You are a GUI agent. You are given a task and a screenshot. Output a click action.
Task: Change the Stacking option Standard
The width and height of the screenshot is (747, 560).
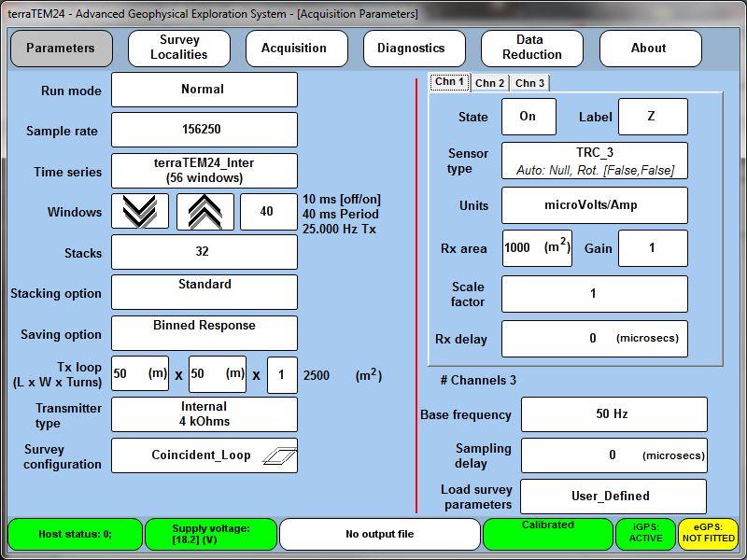pyautogui.click(x=204, y=292)
